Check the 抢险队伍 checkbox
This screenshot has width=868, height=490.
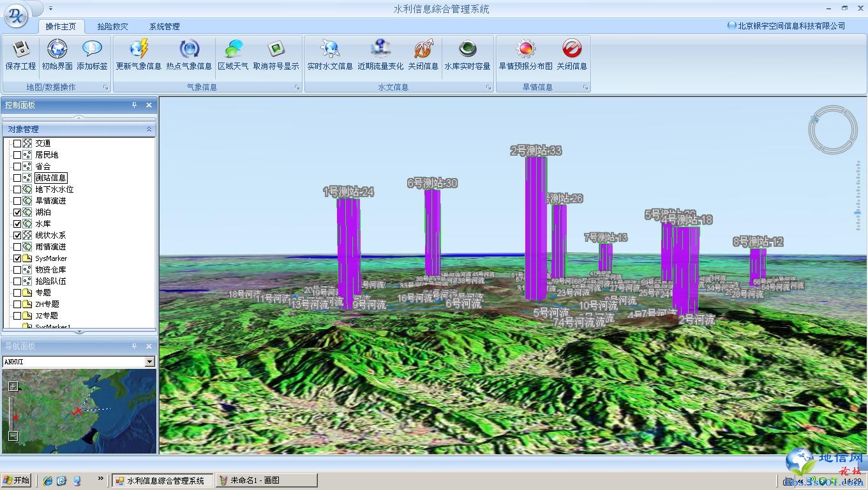(17, 281)
